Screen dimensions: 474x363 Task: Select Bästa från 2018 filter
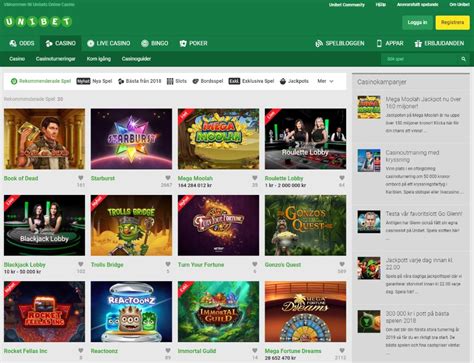pos(139,81)
